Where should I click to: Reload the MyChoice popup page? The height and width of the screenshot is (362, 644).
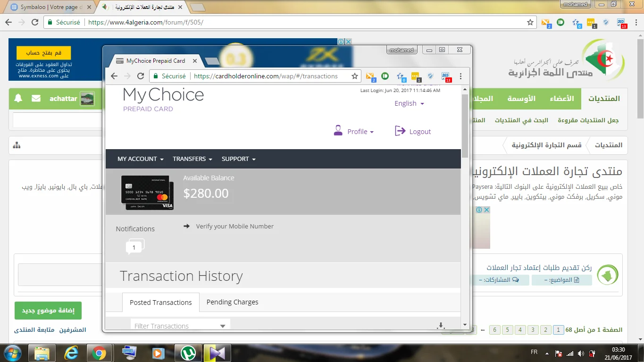tap(140, 76)
